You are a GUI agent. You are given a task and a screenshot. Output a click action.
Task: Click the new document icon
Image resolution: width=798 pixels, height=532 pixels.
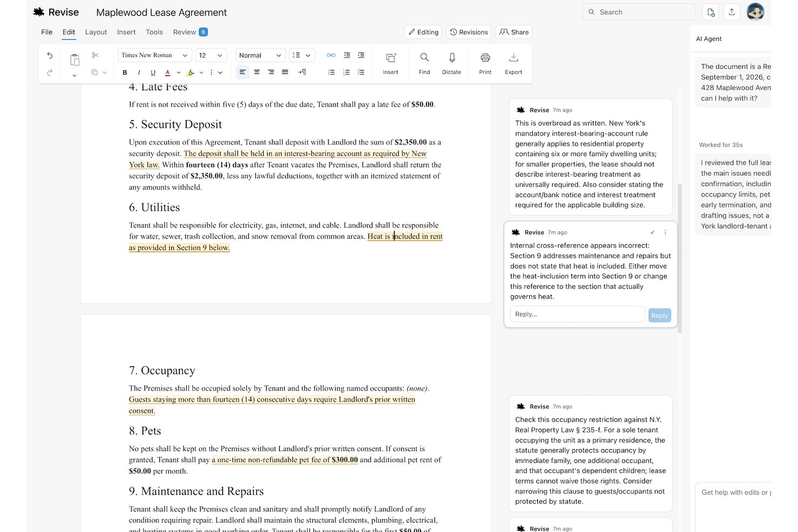711,12
